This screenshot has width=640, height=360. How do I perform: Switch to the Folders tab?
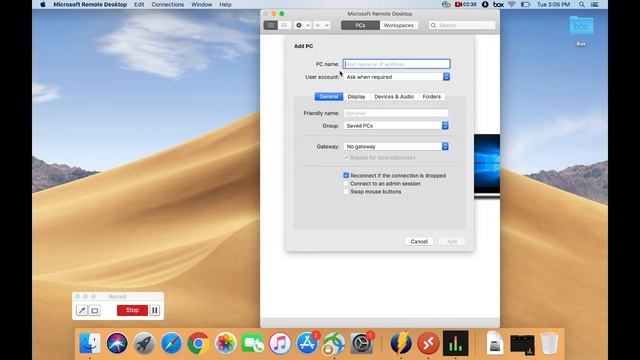(x=431, y=97)
